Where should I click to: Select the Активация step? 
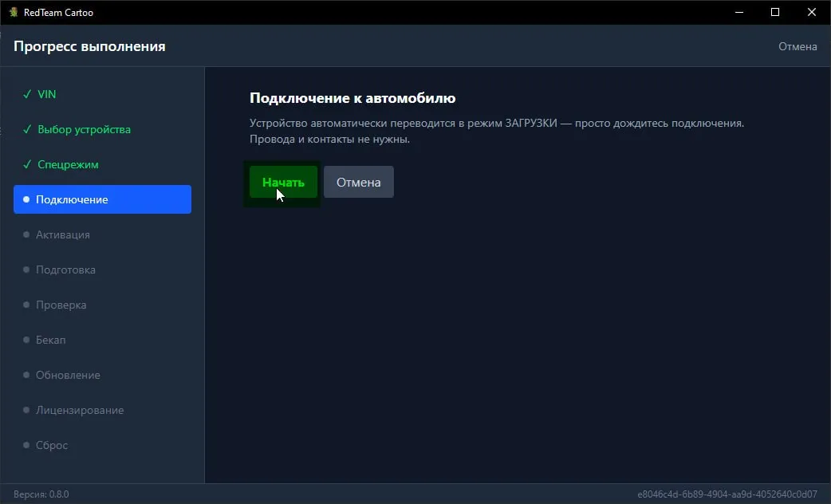102,234
